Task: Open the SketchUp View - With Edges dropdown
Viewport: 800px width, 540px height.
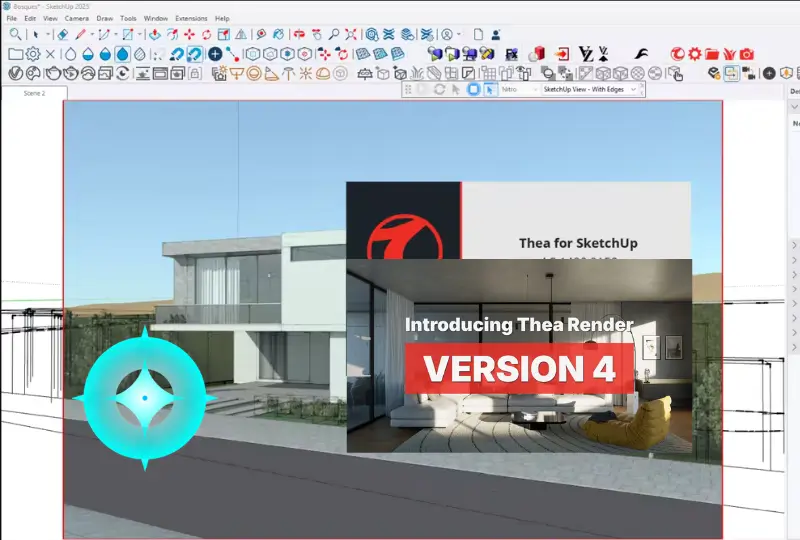Action: click(589, 89)
